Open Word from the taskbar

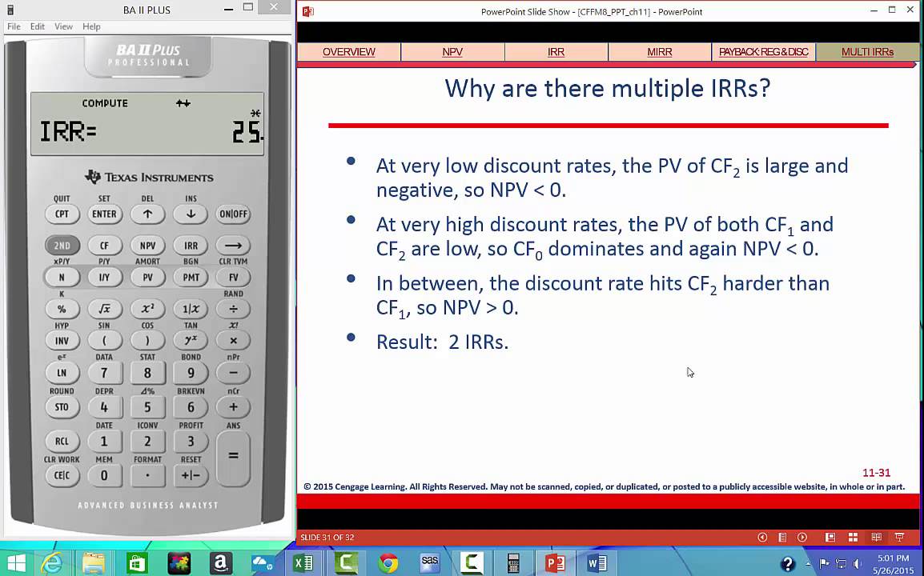point(597,564)
